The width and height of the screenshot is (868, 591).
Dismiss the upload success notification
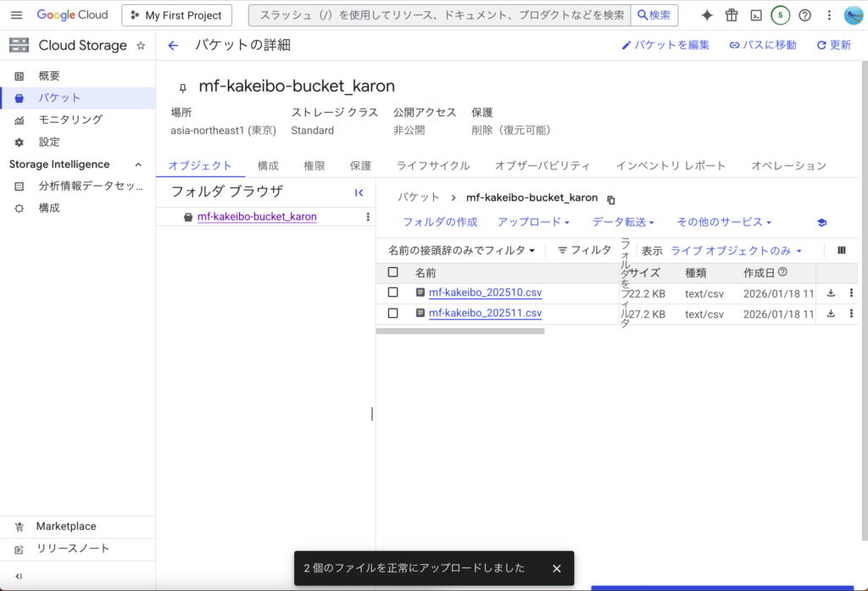click(556, 568)
